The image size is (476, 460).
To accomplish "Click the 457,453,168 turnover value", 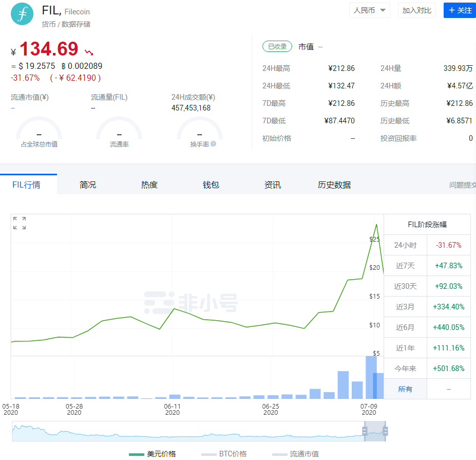I will 191,108.
